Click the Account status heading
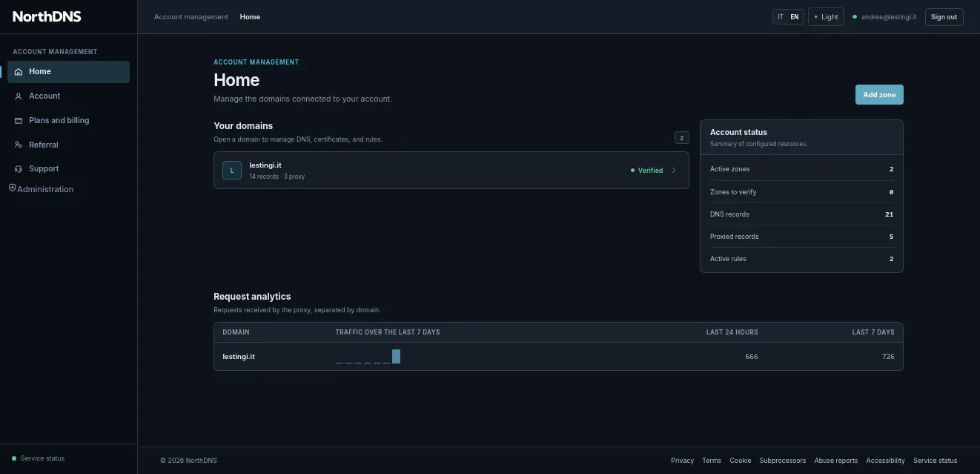Viewport: 980px width, 474px height. tap(738, 132)
